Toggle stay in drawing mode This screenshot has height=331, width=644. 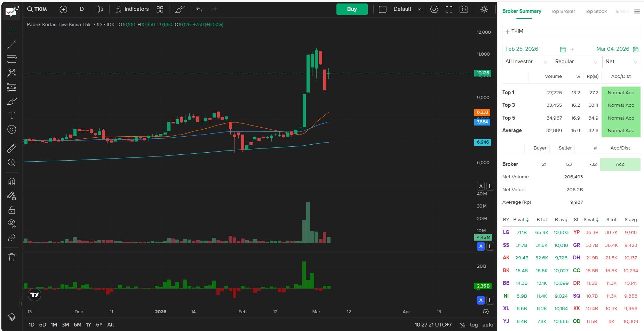tap(12, 196)
